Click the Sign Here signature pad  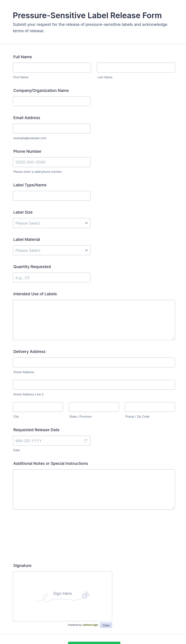(x=62, y=596)
